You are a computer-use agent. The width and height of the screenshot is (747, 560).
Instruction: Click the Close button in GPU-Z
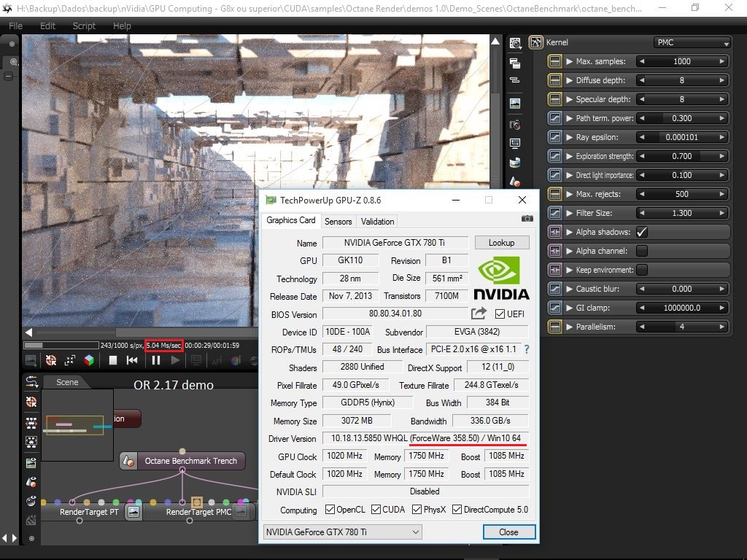pyautogui.click(x=508, y=532)
